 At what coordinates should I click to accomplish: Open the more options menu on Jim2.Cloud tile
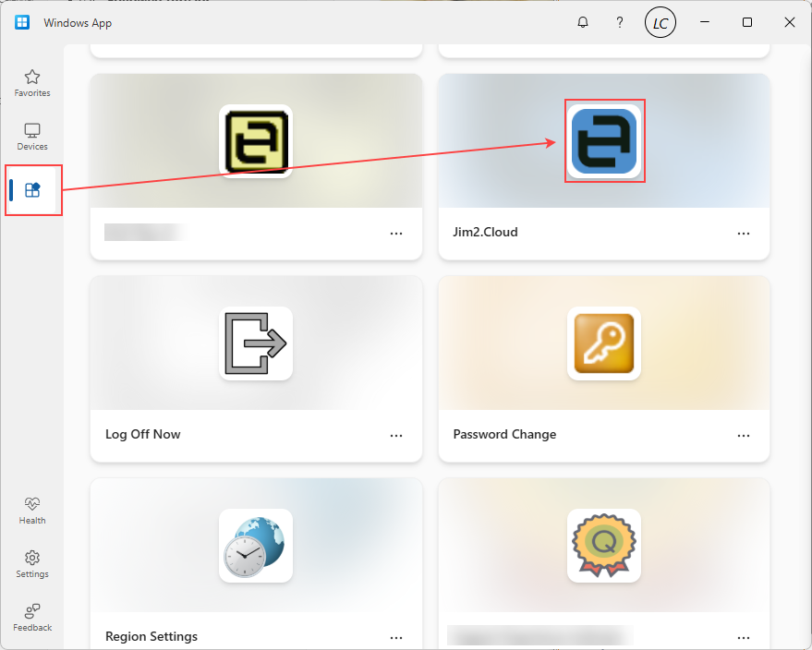744,234
